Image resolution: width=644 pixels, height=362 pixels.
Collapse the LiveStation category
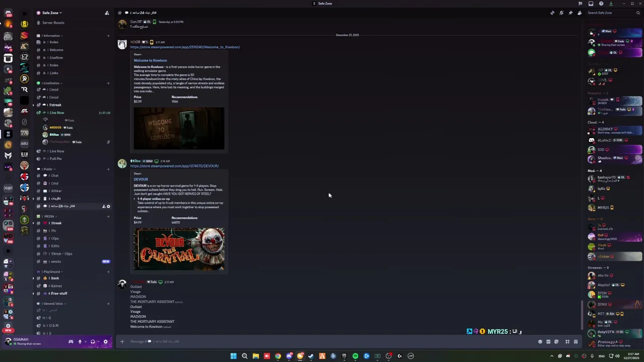point(50,83)
